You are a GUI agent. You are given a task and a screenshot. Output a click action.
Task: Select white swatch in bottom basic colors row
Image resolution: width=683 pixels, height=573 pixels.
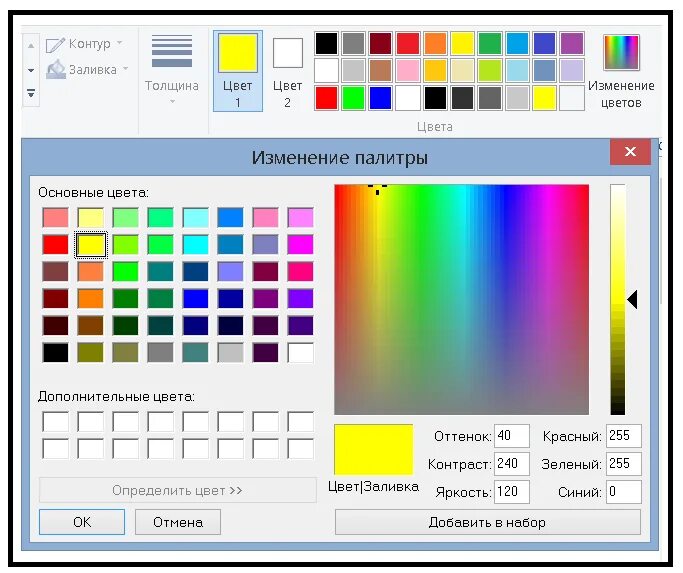coord(301,353)
